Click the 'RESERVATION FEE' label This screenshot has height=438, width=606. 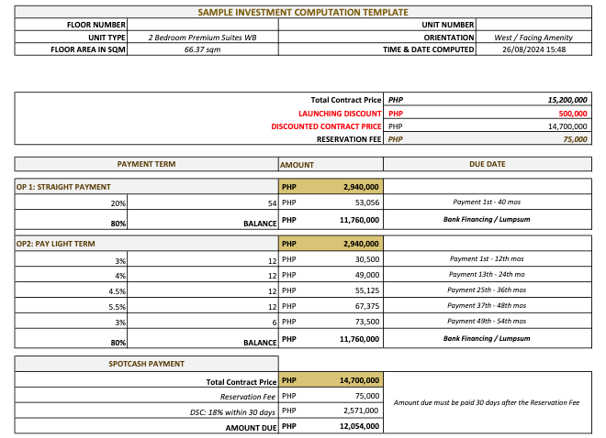[349, 139]
